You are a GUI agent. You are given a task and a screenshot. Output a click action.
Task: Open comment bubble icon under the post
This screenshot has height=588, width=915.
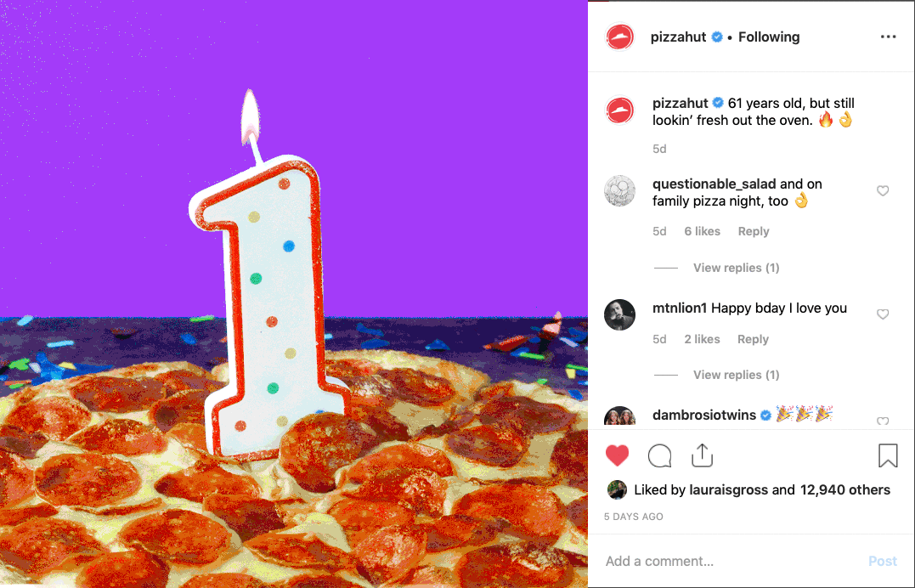pyautogui.click(x=659, y=455)
